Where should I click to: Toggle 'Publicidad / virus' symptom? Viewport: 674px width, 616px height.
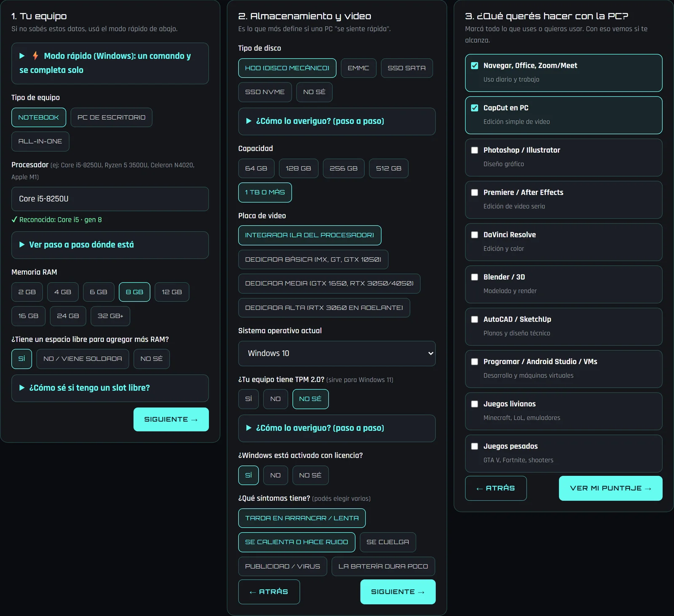coord(283,567)
